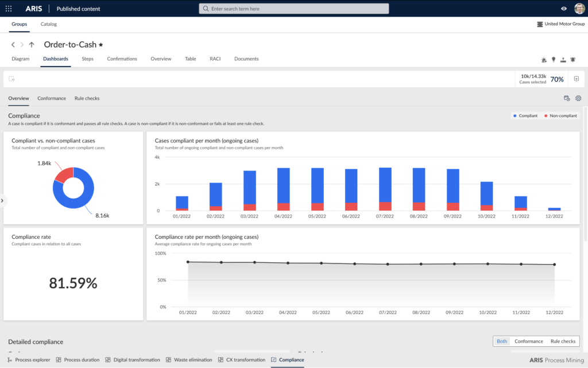Open the United Motor Group selector

coord(560,24)
